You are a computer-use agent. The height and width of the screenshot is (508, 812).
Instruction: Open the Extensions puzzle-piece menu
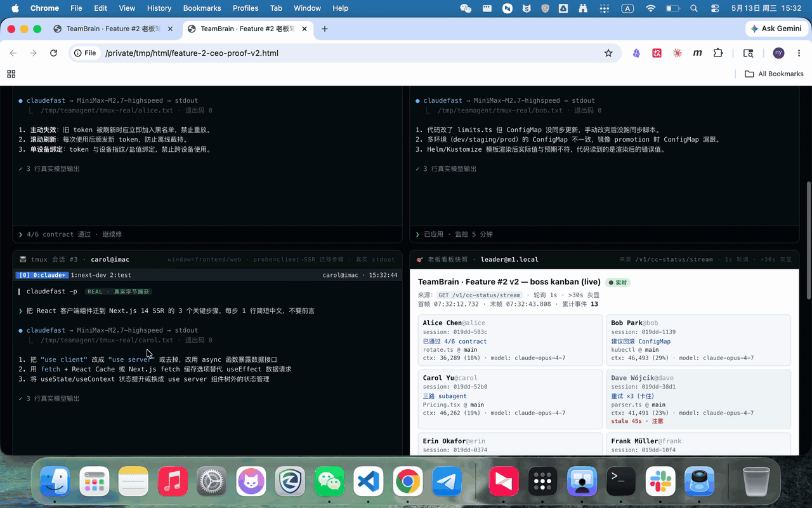pos(718,53)
